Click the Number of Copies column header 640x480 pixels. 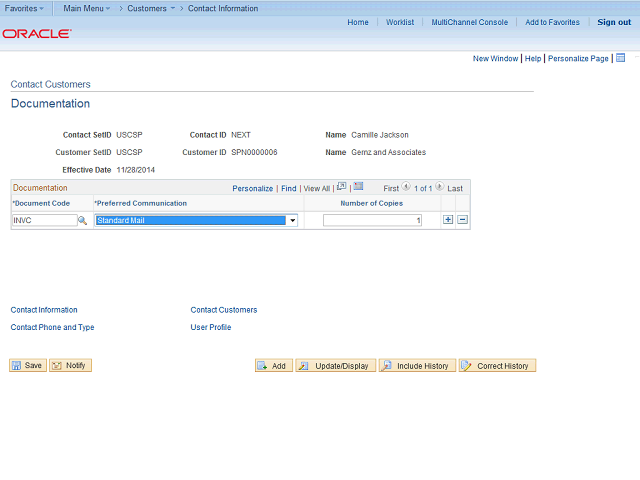click(372, 203)
